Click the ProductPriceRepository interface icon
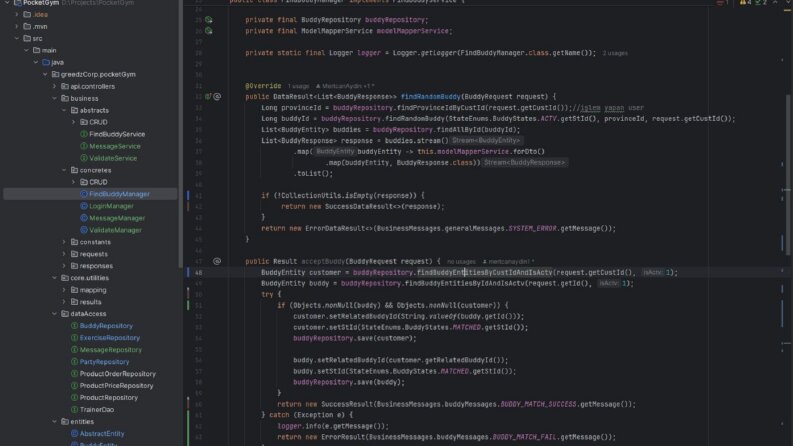The height and width of the screenshot is (446, 793). pos(74,386)
